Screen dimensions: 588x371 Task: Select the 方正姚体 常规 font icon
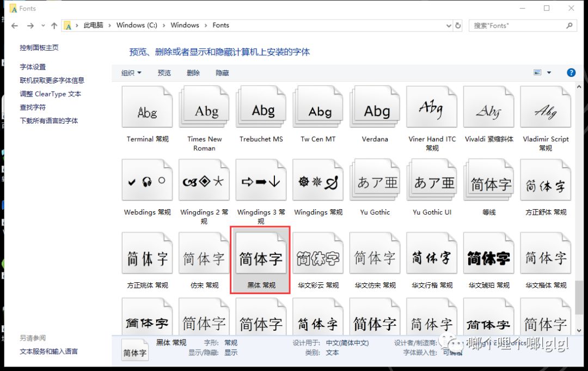147,253
